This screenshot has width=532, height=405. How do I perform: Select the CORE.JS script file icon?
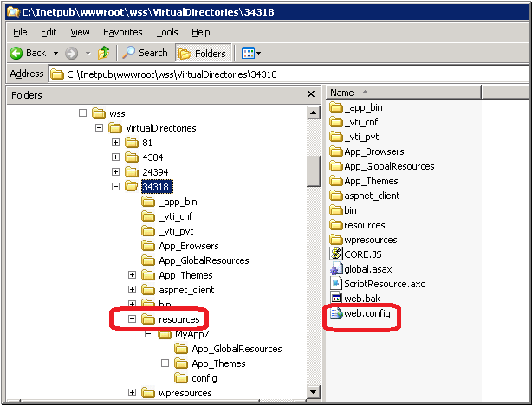coord(336,254)
